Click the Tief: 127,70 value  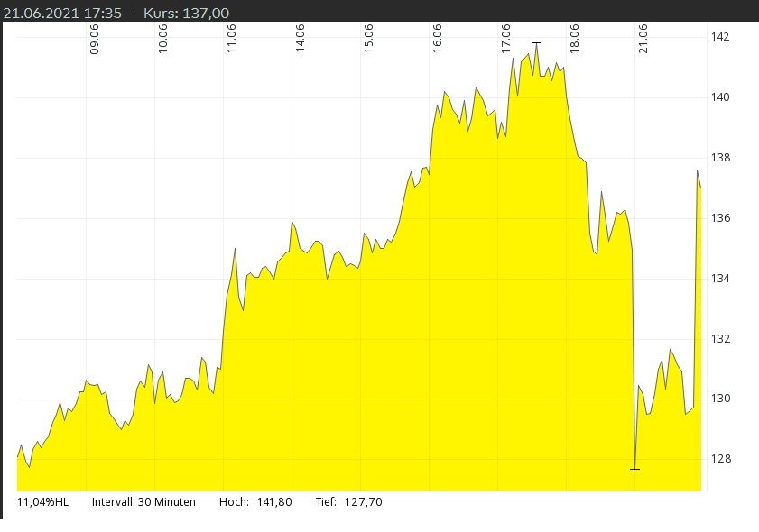[349, 502]
